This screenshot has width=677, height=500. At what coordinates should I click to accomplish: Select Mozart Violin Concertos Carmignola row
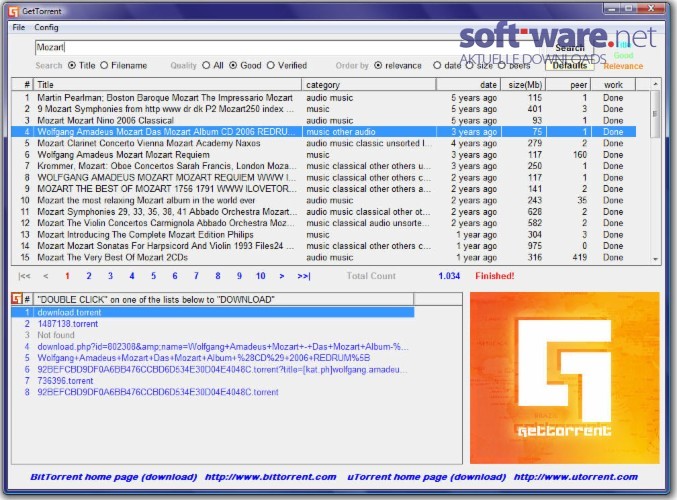pos(324,223)
